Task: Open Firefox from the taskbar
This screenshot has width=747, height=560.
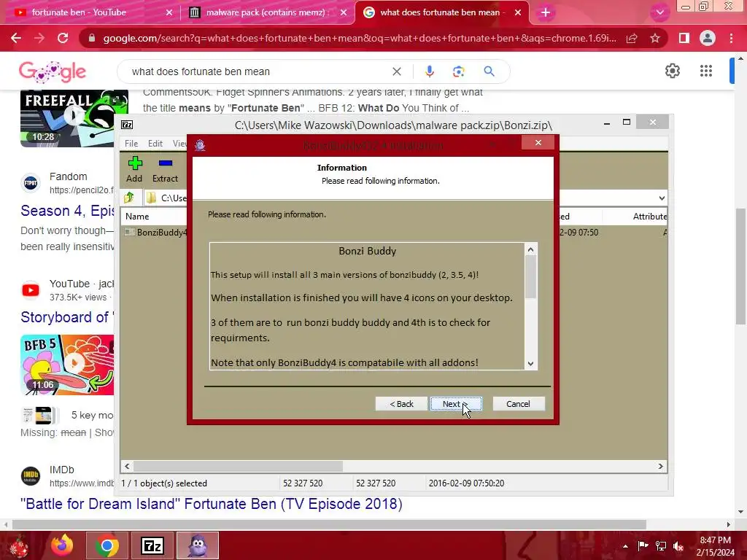Action: [63, 545]
